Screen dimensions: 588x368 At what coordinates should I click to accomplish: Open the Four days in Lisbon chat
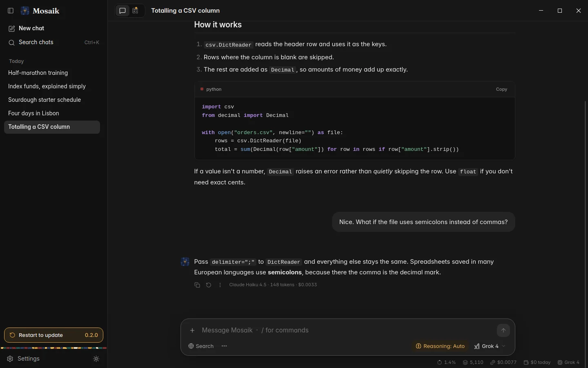coord(52,113)
